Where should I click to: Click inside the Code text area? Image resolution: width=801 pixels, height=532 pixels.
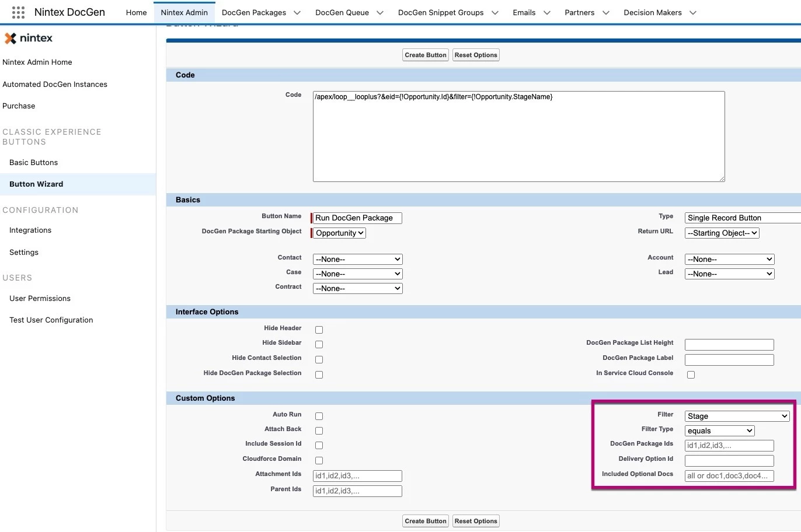pyautogui.click(x=518, y=136)
